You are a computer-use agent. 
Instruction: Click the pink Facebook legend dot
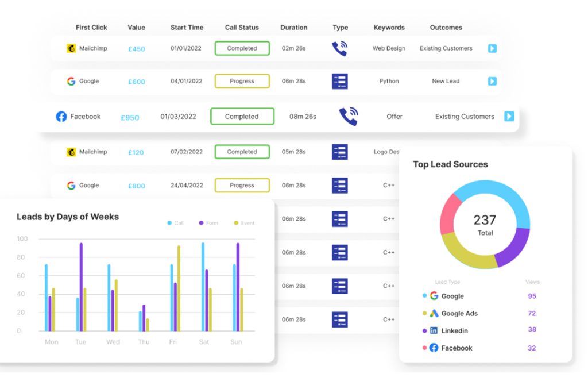pyautogui.click(x=424, y=348)
